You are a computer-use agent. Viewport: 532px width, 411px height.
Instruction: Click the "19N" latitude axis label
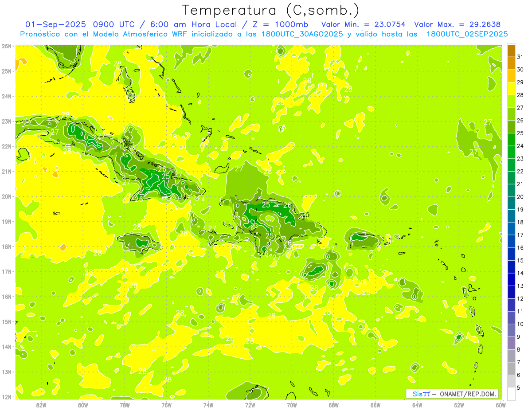click(x=7, y=221)
